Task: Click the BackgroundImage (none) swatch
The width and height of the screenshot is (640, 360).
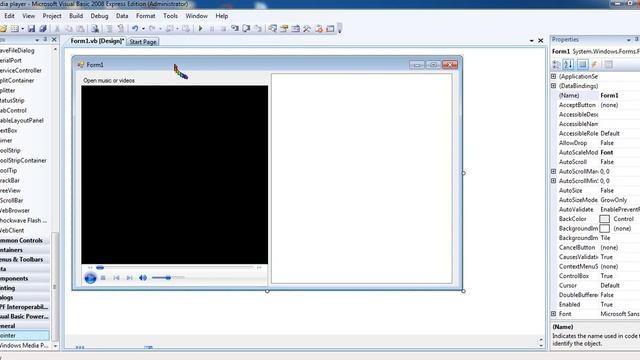Action: (604, 229)
